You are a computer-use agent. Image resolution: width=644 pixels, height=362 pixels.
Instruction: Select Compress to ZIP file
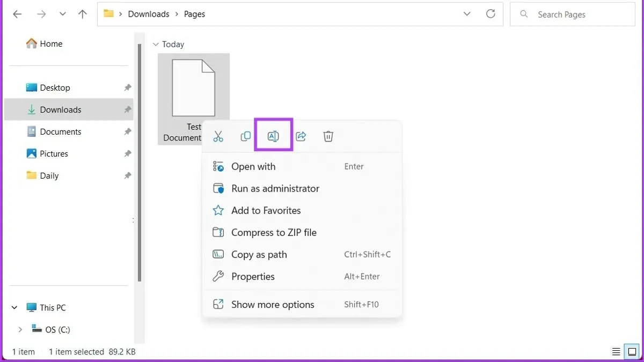[x=302, y=233]
